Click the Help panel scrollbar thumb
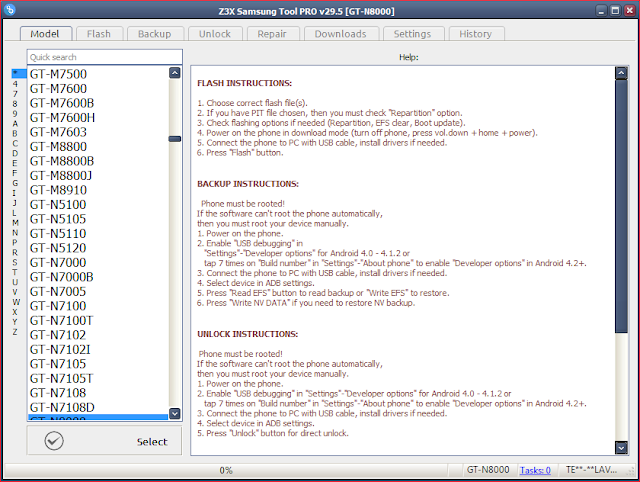The image size is (640, 482). click(621, 206)
